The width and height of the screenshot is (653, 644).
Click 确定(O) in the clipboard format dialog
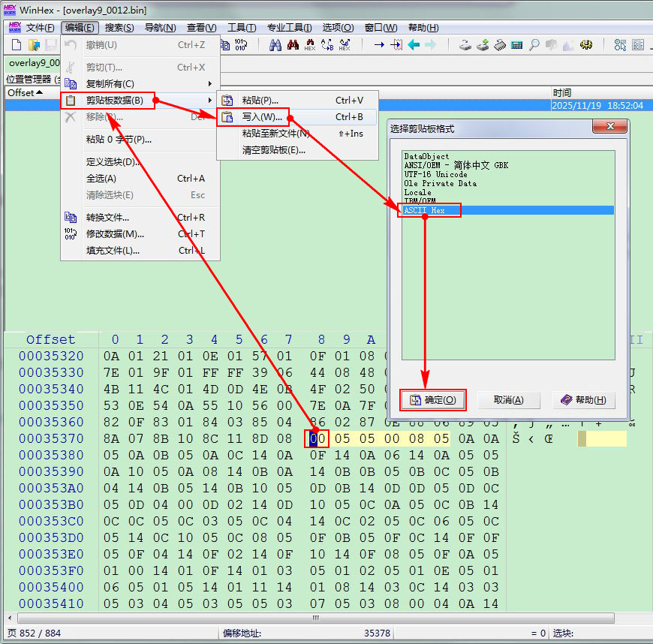click(x=432, y=400)
